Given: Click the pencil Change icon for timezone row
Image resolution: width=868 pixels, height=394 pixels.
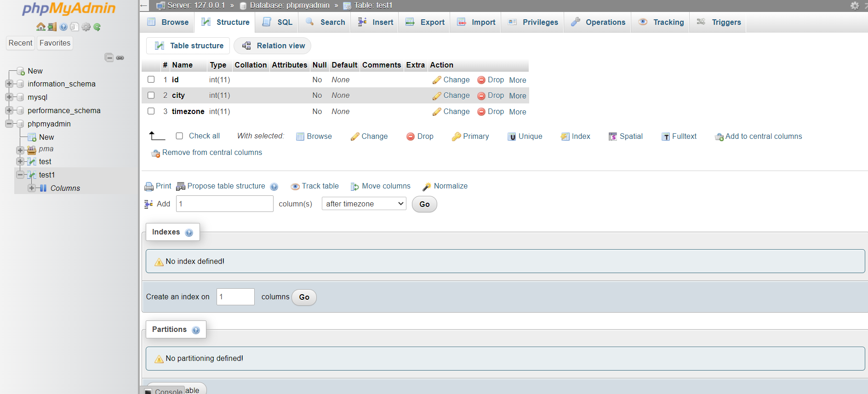Looking at the screenshot, I should coord(437,112).
